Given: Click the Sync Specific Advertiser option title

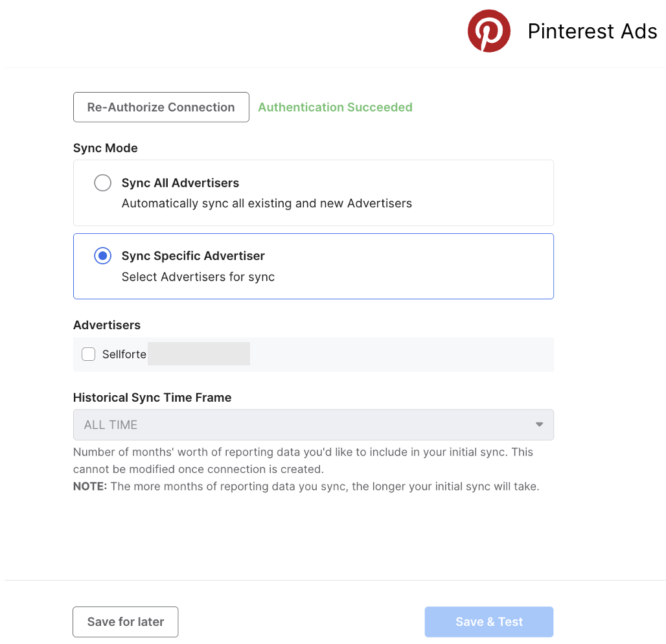Looking at the screenshot, I should coord(193,256).
